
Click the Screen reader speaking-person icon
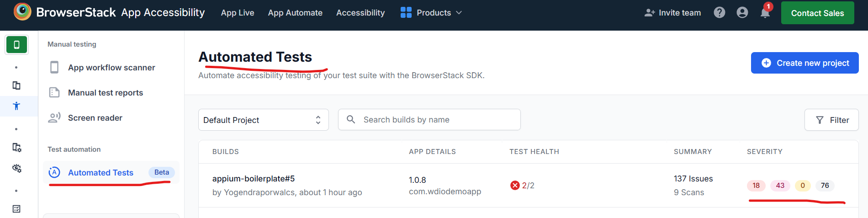tap(54, 117)
